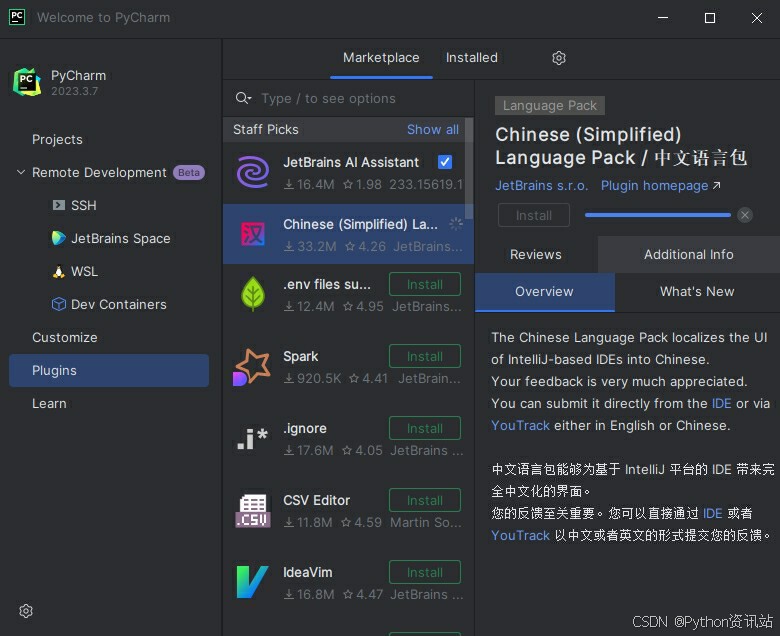The width and height of the screenshot is (780, 636).
Task: Uncheck the JetBrains AI Assistant checkbox
Action: click(x=445, y=162)
